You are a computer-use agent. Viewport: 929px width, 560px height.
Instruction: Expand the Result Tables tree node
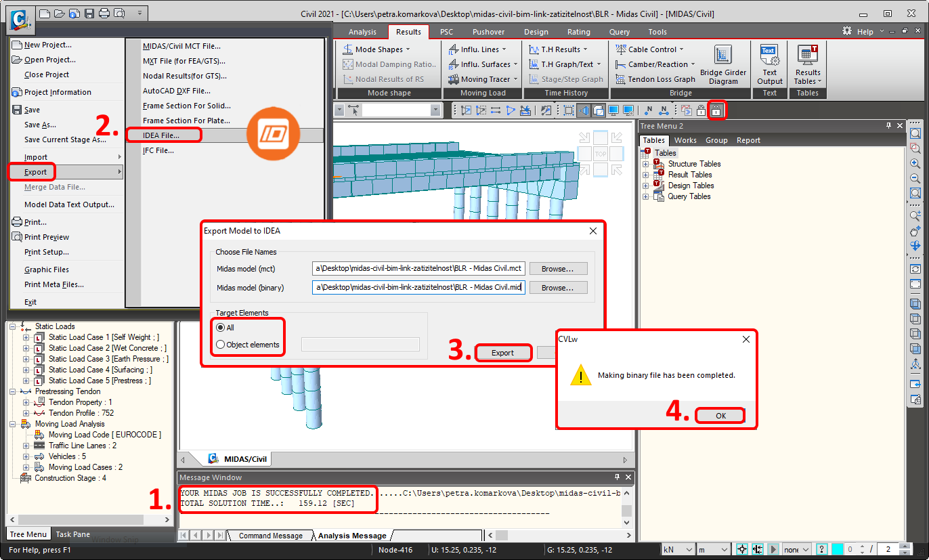(646, 175)
